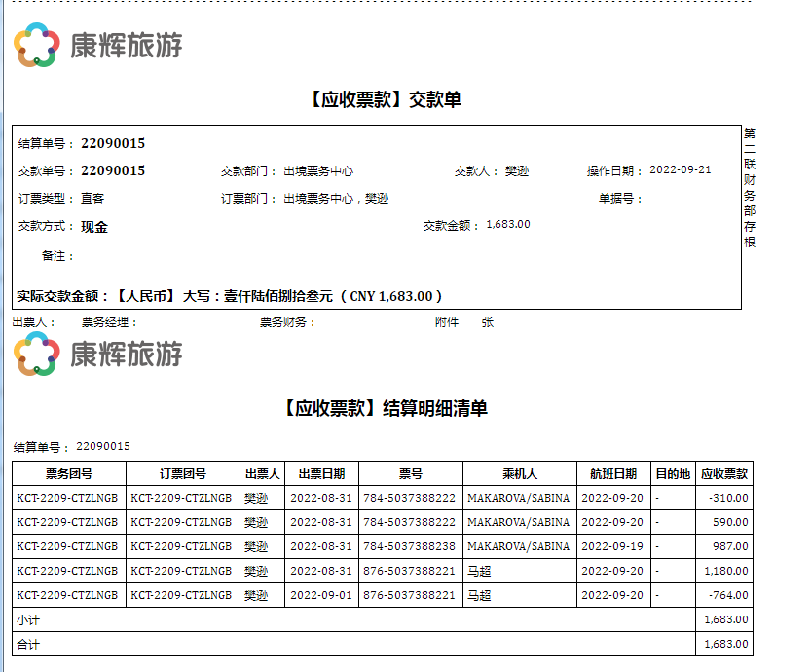Select the 航班日期 cell 2022-09-19
The width and height of the screenshot is (811, 672).
point(611,547)
